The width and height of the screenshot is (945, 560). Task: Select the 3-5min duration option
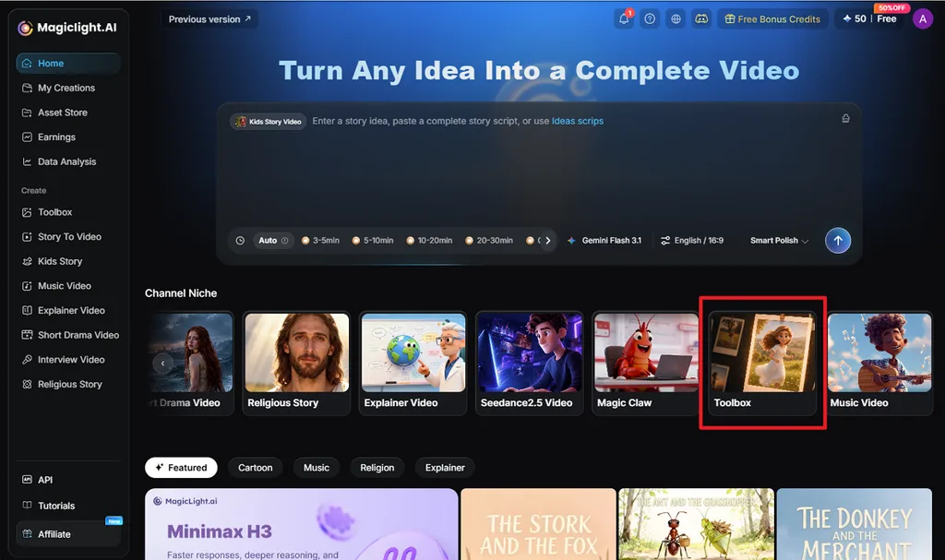(320, 241)
